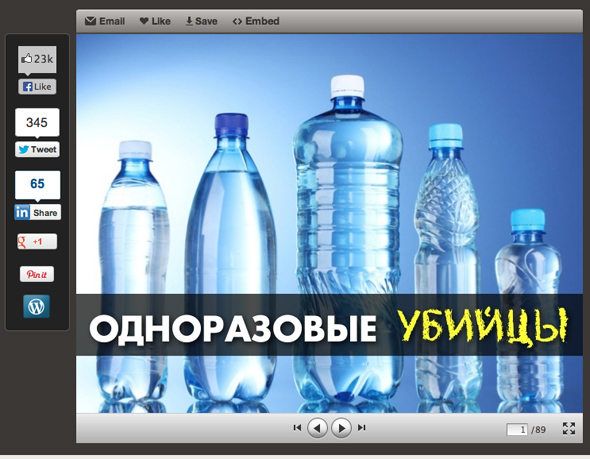
Task: Open the Embed code option
Action: 256,21
